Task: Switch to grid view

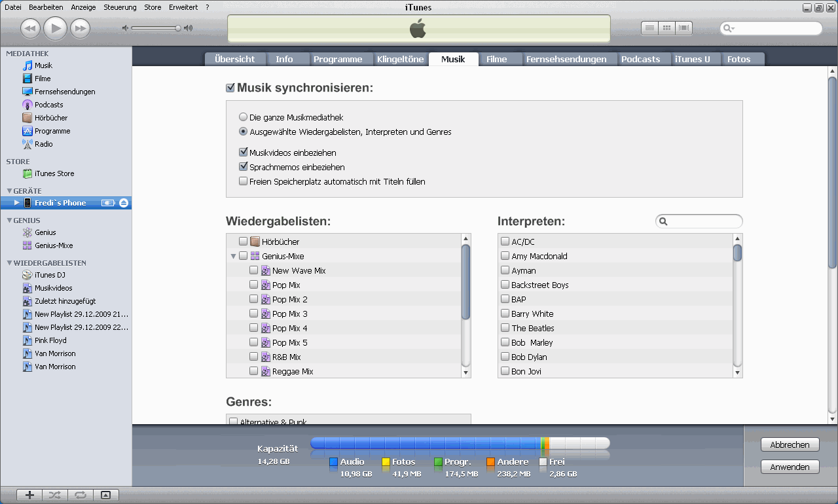Action: coord(666,28)
